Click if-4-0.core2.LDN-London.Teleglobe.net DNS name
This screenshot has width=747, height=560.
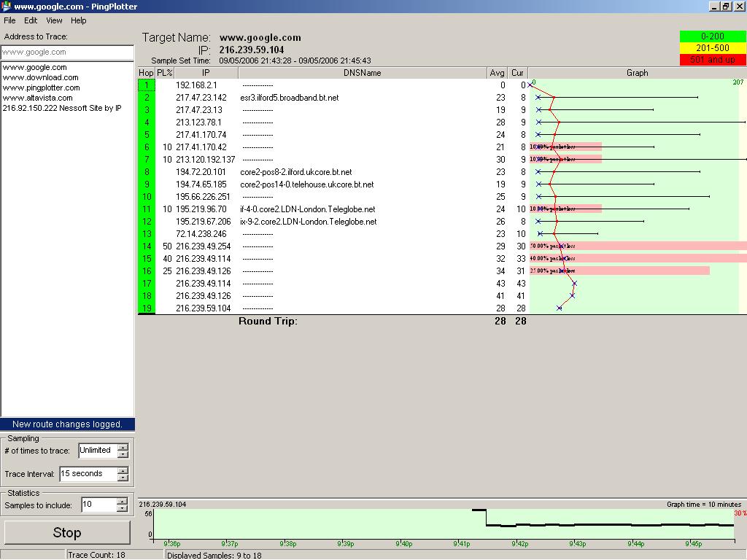tap(308, 209)
